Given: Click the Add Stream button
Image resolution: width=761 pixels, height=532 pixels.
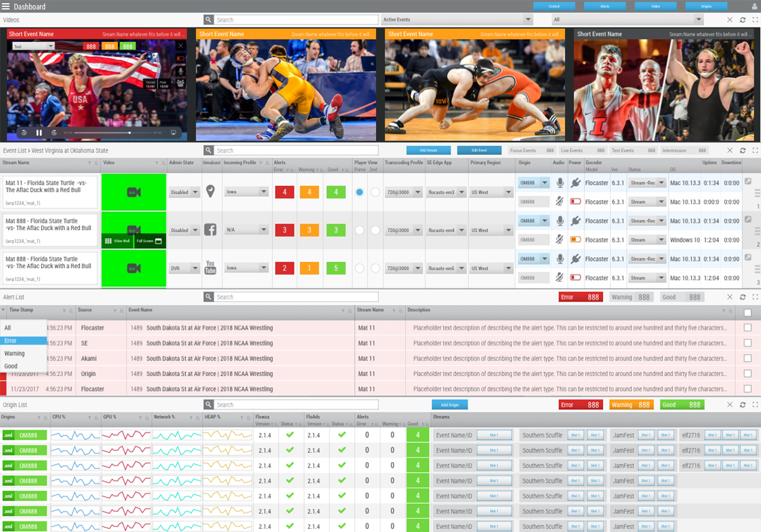Looking at the screenshot, I should pyautogui.click(x=428, y=150).
